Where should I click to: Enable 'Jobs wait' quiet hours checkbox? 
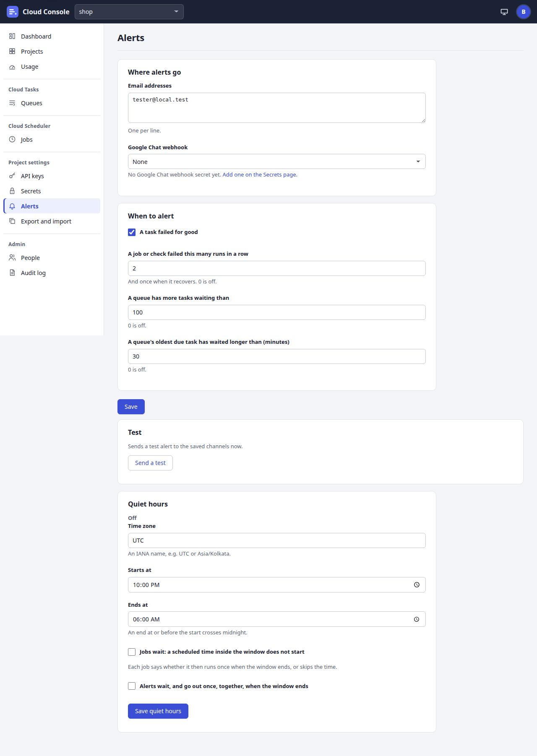pos(132,652)
